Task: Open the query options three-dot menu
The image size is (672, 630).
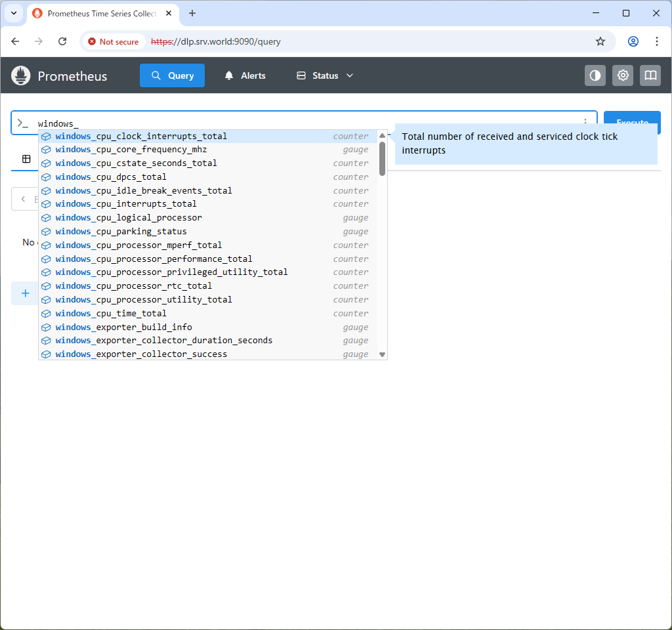Action: tap(585, 122)
